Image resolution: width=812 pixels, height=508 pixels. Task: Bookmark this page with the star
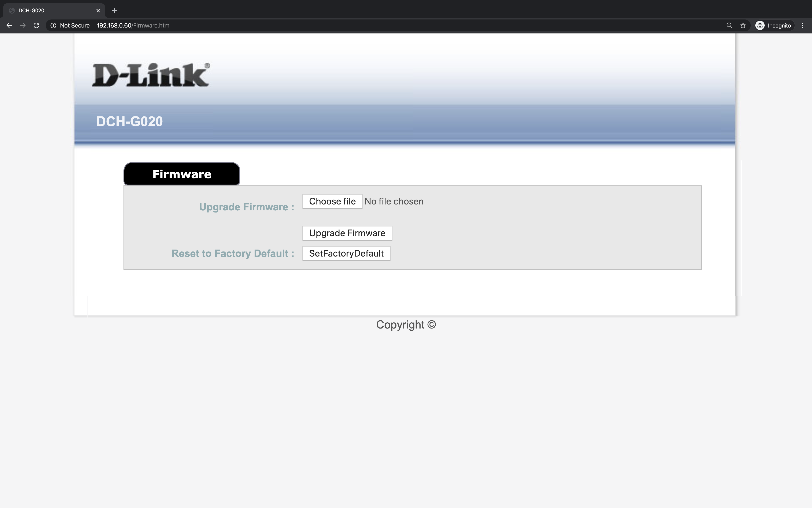pyautogui.click(x=743, y=26)
